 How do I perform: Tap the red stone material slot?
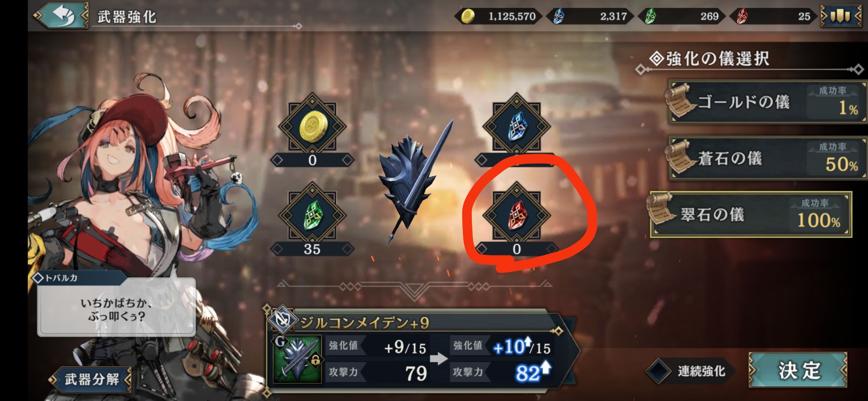[x=516, y=215]
